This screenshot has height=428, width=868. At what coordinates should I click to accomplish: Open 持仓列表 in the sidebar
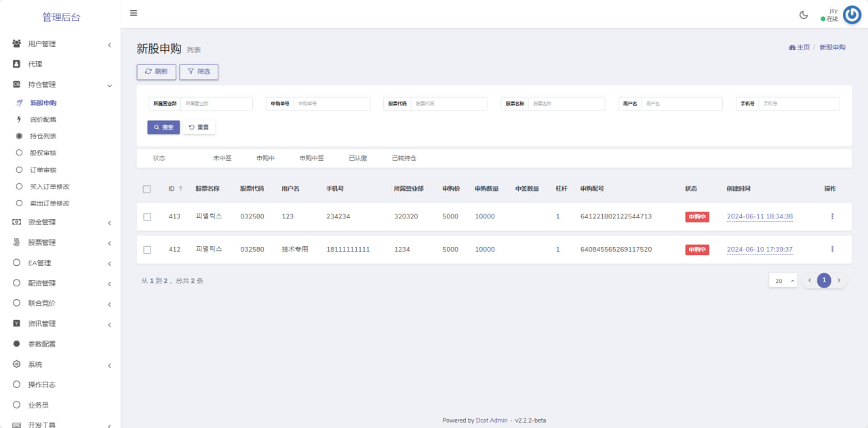(43, 136)
